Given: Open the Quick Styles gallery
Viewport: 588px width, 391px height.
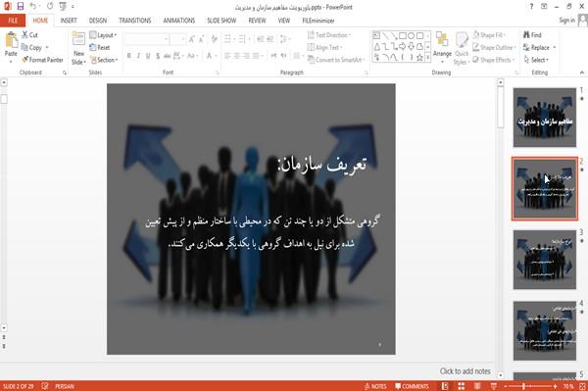Looking at the screenshot, I should [462, 48].
